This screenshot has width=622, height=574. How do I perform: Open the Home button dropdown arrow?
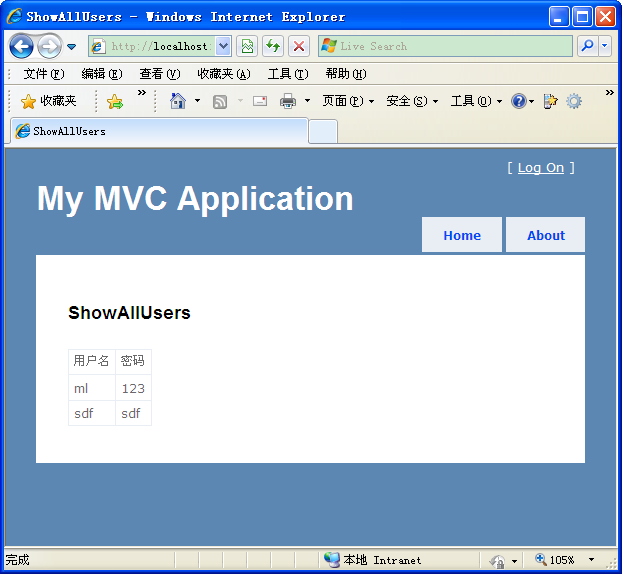coord(197,101)
